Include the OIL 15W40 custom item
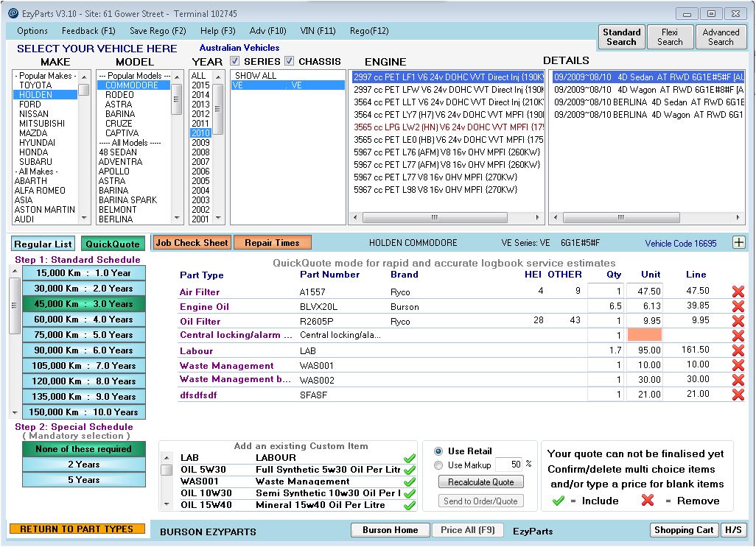The height and width of the screenshot is (547, 756). [410, 505]
